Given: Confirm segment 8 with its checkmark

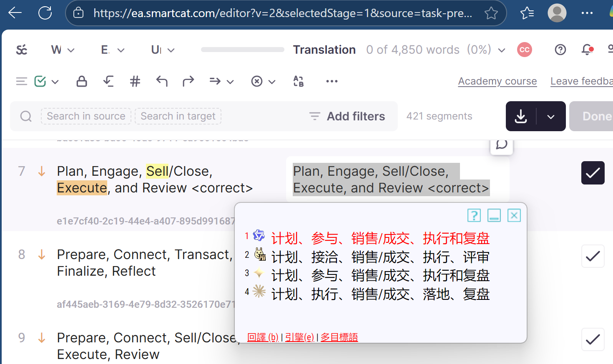Looking at the screenshot, I should pyautogui.click(x=593, y=256).
